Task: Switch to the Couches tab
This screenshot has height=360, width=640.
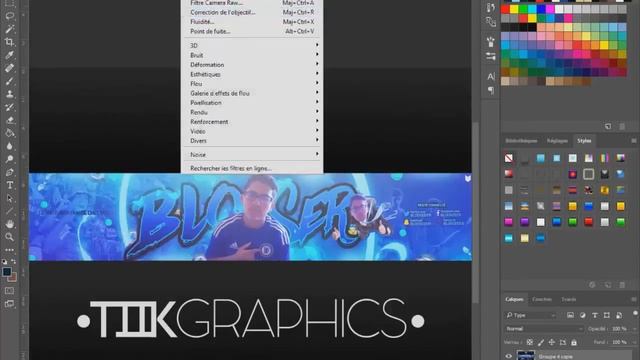Action: [542, 299]
